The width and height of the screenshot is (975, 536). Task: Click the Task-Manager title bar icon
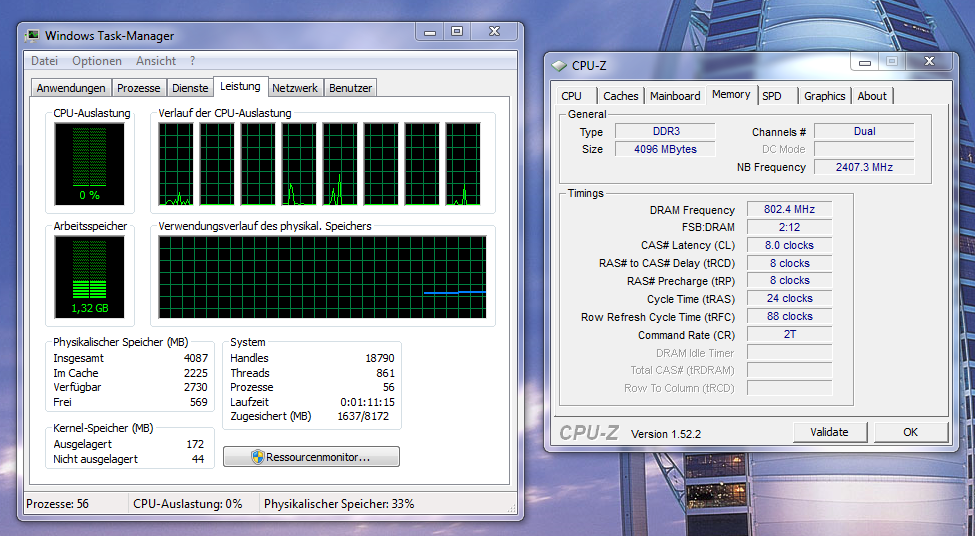32,35
